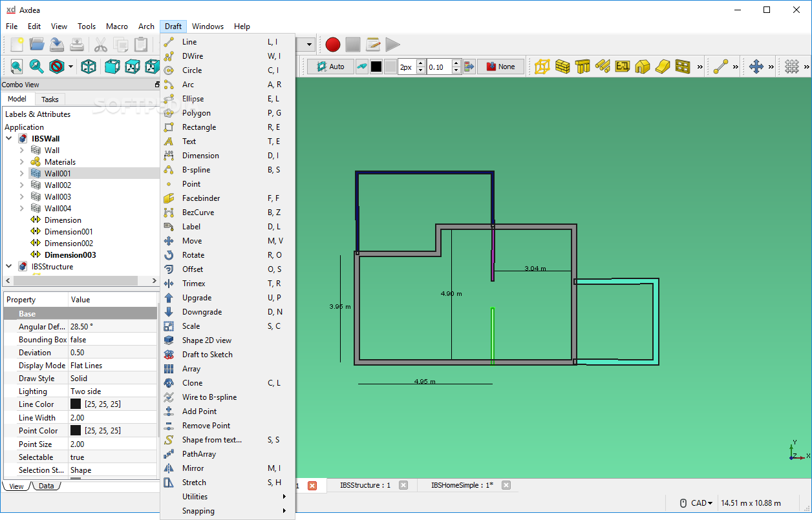Close the IBSStructure : 1 document tab
Screen dimensions: 812x520
tap(403, 485)
